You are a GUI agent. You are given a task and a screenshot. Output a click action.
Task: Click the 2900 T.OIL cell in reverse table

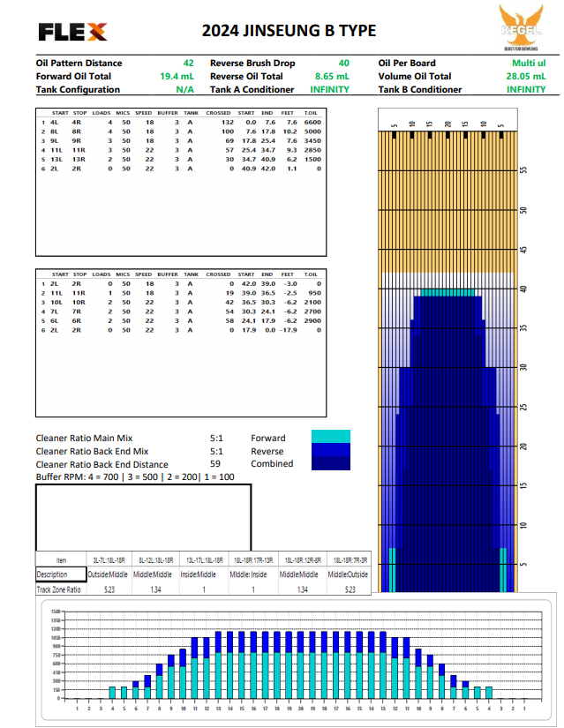tap(312, 321)
